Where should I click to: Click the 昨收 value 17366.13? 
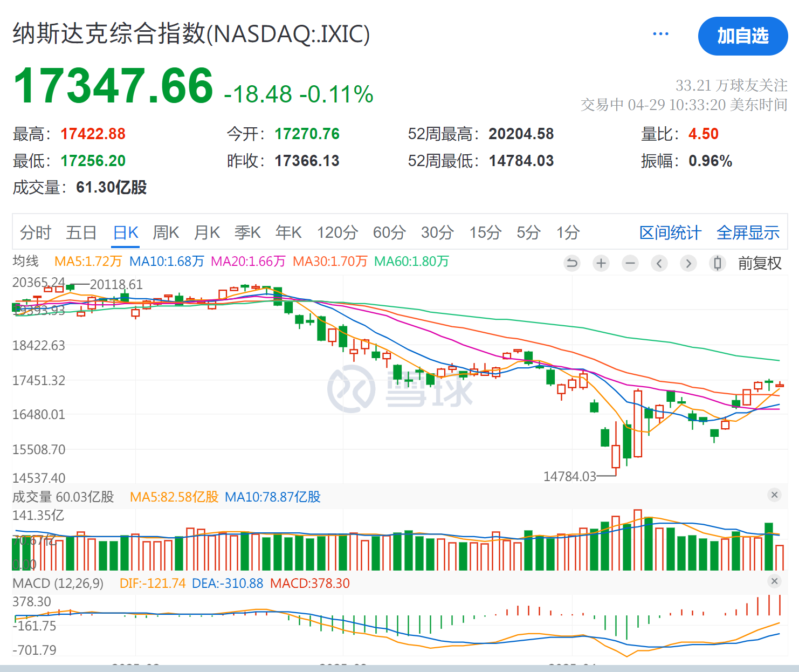[x=307, y=161]
